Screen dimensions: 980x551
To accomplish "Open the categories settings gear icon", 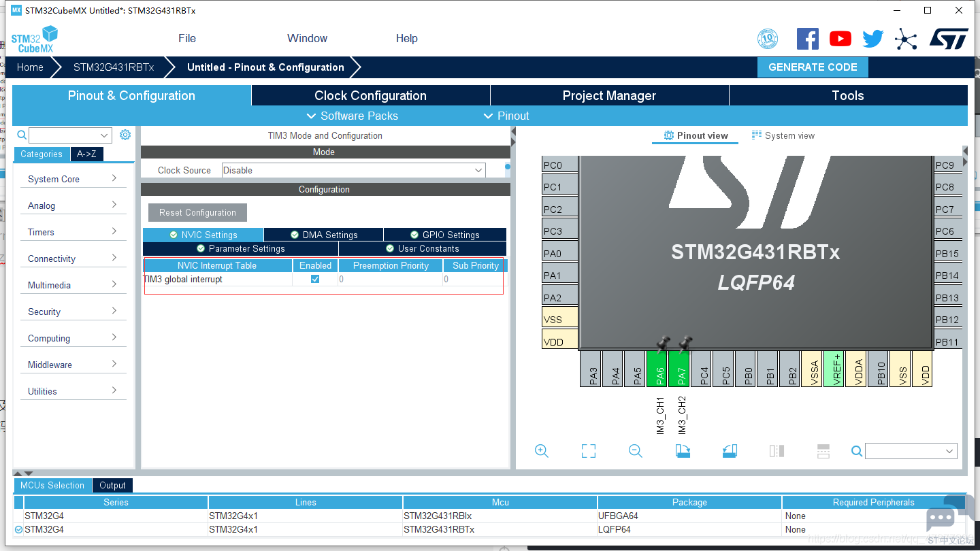I will [125, 135].
